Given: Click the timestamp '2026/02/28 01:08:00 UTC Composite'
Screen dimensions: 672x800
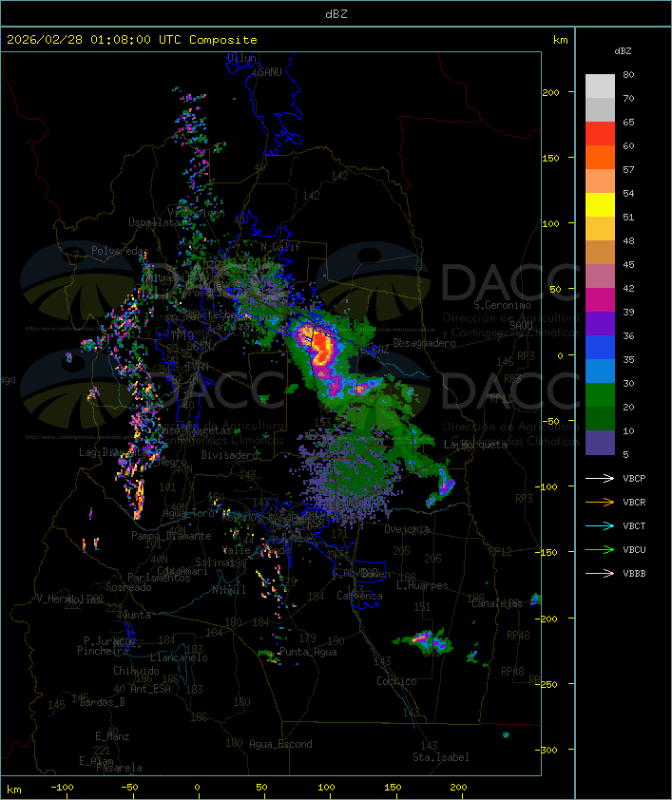Looking at the screenshot, I should click(132, 40).
